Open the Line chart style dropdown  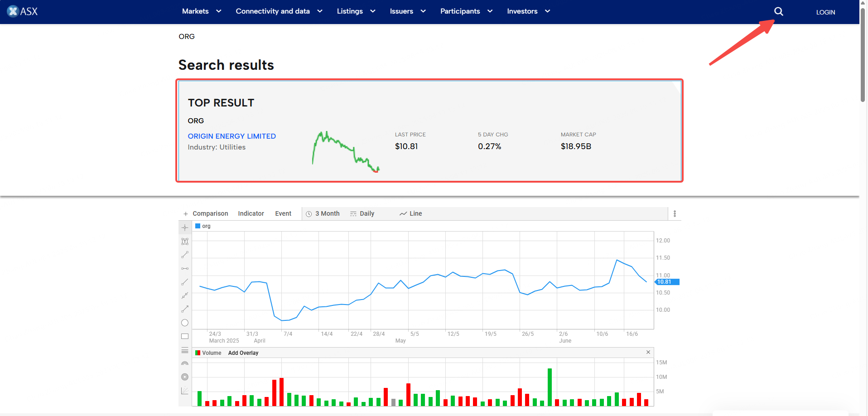tap(411, 213)
